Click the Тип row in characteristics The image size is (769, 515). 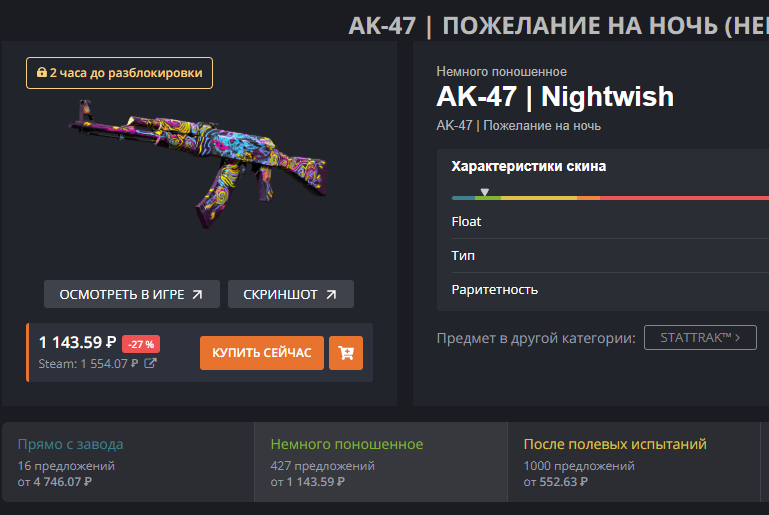610,256
